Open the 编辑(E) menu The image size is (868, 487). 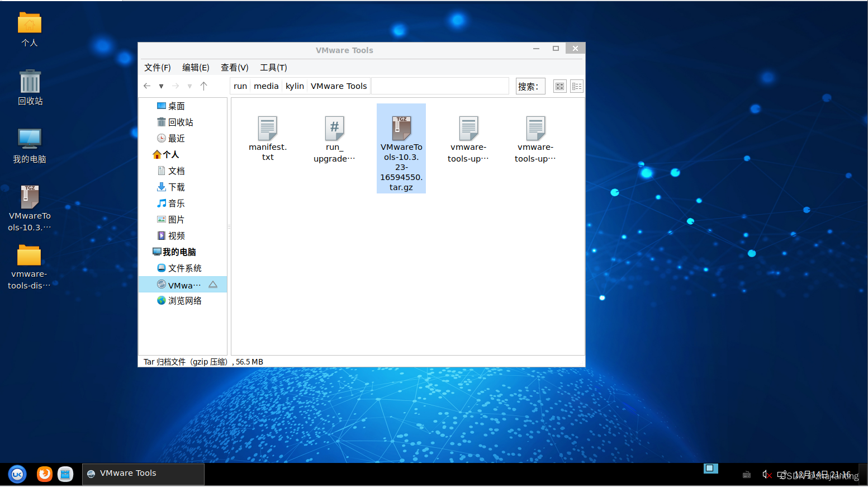pos(196,68)
